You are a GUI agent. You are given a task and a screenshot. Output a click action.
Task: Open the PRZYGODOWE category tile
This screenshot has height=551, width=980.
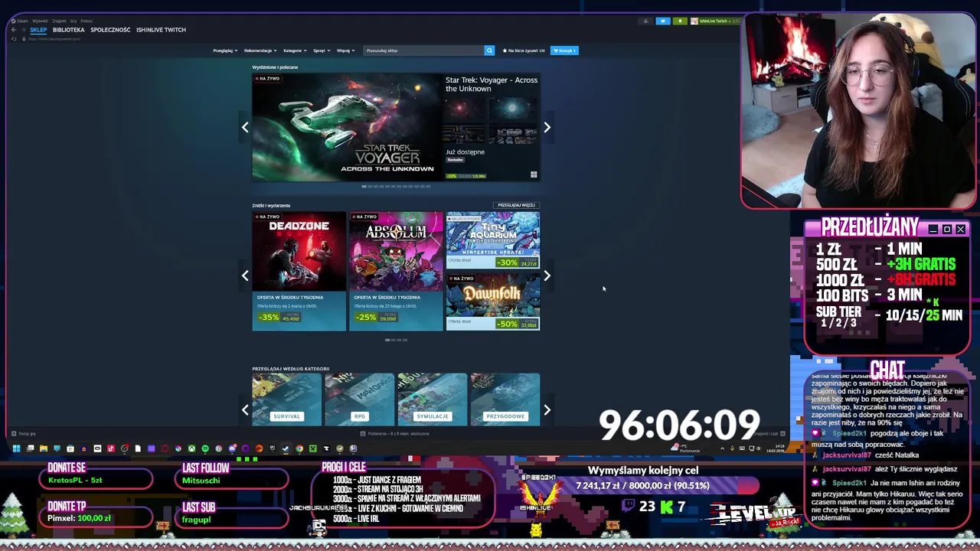(x=505, y=399)
